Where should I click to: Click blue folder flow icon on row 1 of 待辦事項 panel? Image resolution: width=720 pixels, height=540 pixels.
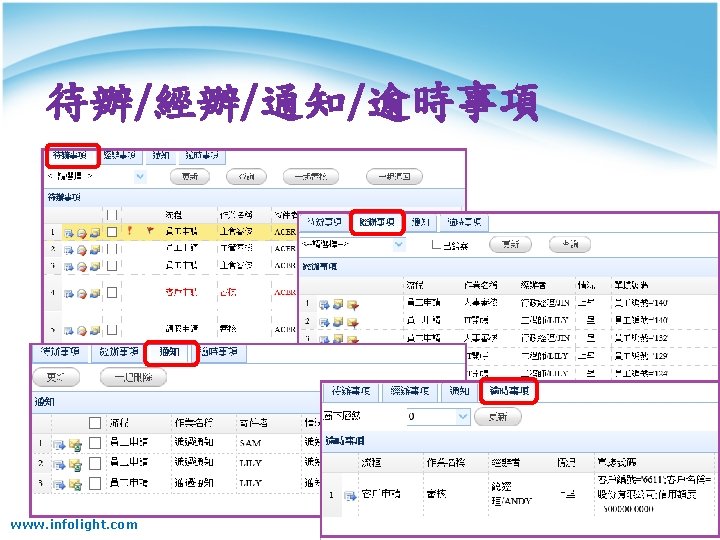pyautogui.click(x=95, y=233)
